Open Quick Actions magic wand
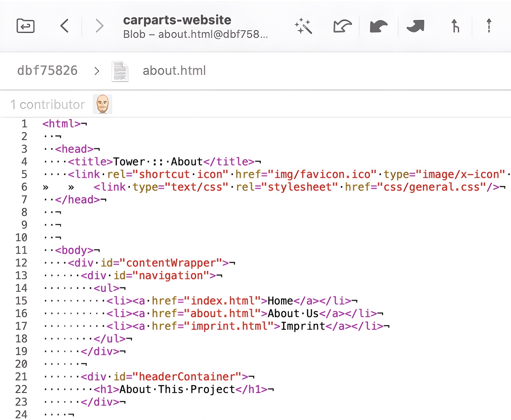 [303, 26]
